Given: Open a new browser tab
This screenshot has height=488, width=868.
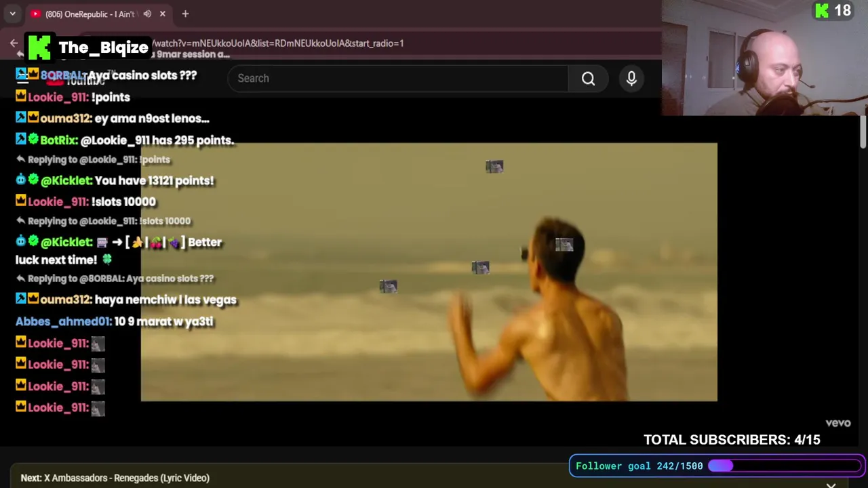Looking at the screenshot, I should click(185, 14).
